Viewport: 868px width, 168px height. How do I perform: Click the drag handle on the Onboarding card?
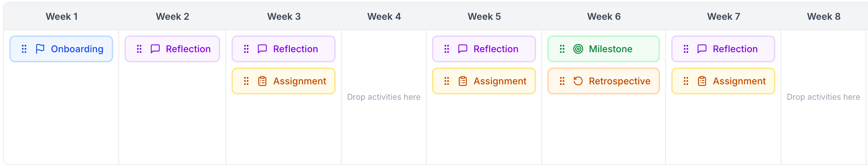[x=24, y=49]
